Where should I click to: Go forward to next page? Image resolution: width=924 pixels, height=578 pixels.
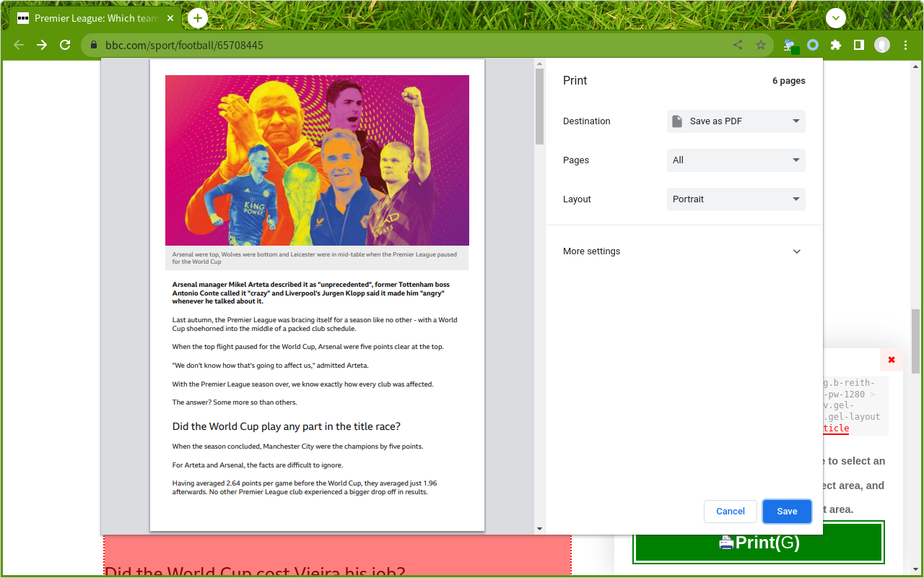42,45
